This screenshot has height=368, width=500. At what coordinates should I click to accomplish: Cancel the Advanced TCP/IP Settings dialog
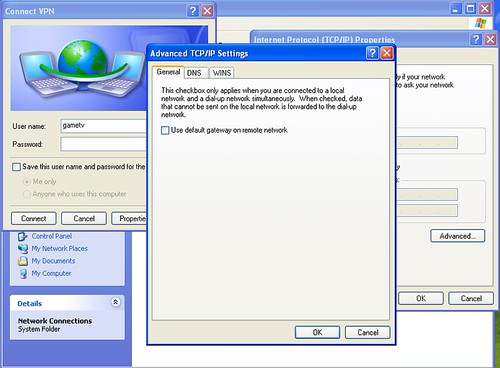[368, 332]
